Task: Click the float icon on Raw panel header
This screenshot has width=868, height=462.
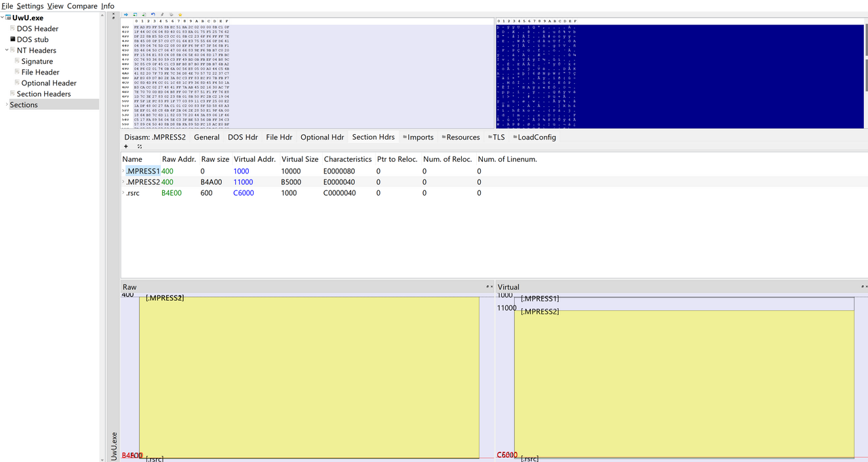Action: point(488,287)
